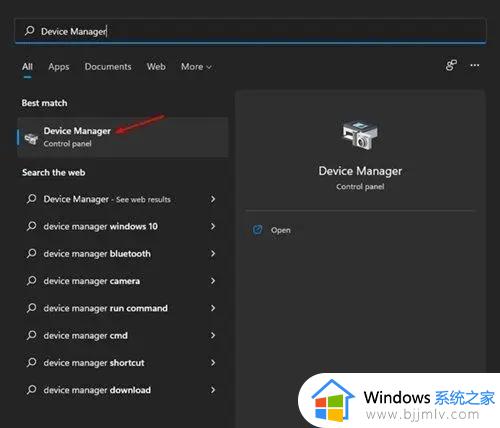
Task: Expand device manager download chevron
Action: point(213,390)
